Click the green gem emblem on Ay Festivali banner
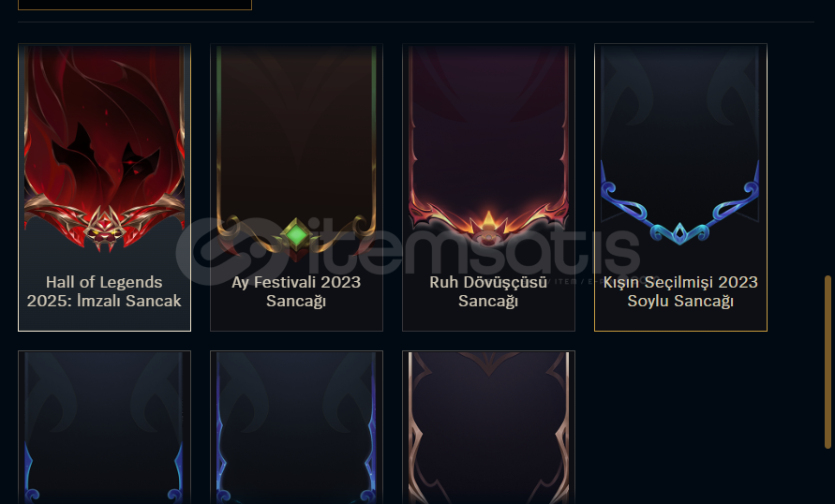 297,235
